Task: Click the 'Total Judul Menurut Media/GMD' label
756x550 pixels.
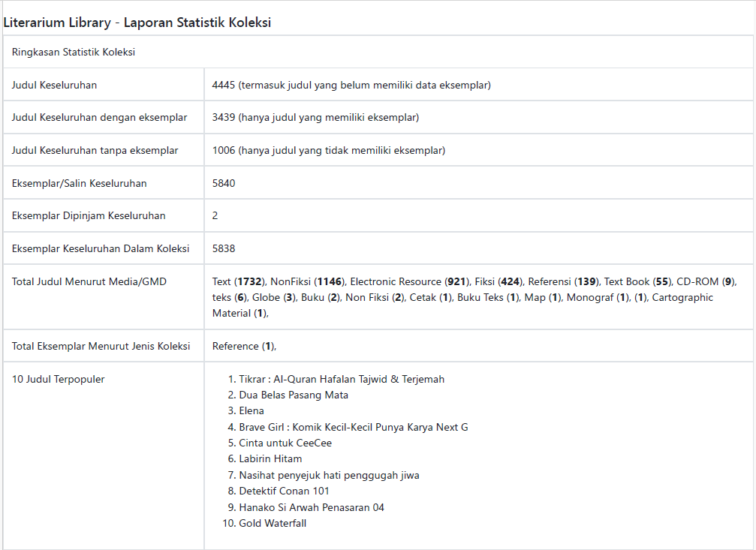Action: point(89,281)
